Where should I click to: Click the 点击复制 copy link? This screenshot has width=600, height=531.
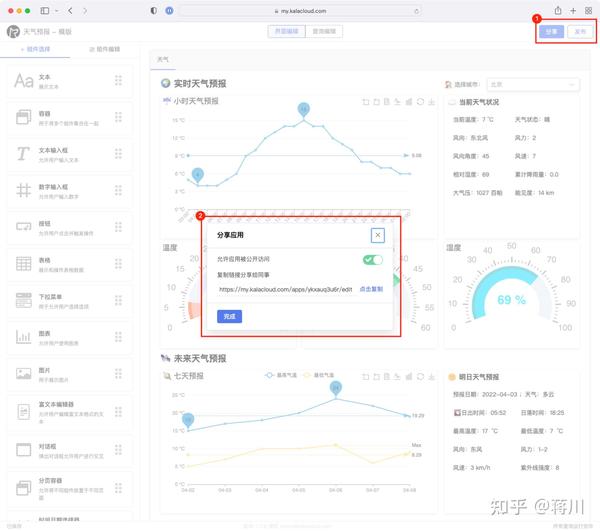tap(371, 289)
